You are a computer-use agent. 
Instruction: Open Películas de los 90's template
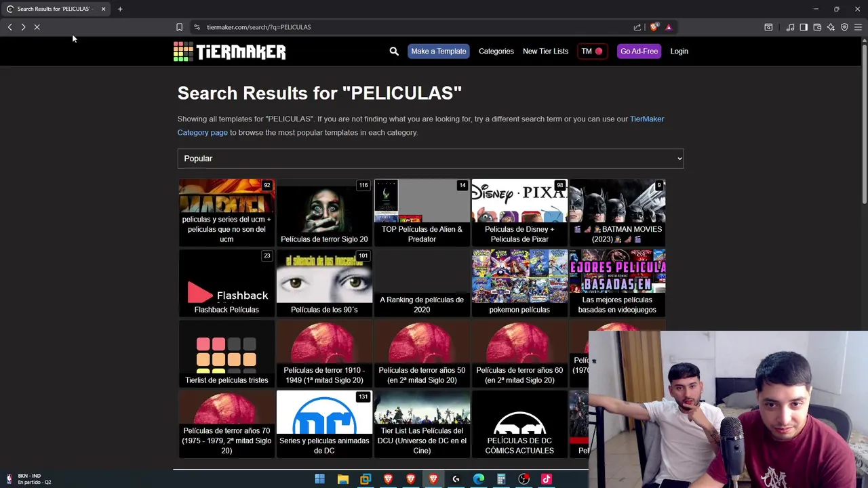point(324,283)
